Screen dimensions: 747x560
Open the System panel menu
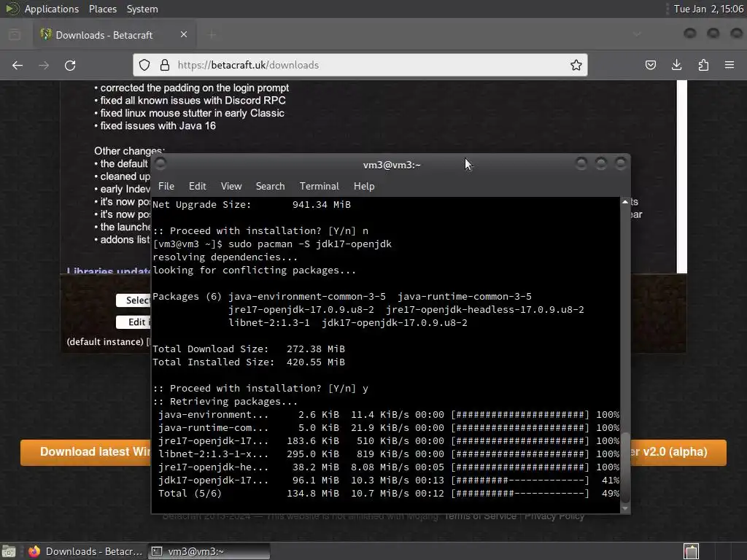[x=142, y=9]
